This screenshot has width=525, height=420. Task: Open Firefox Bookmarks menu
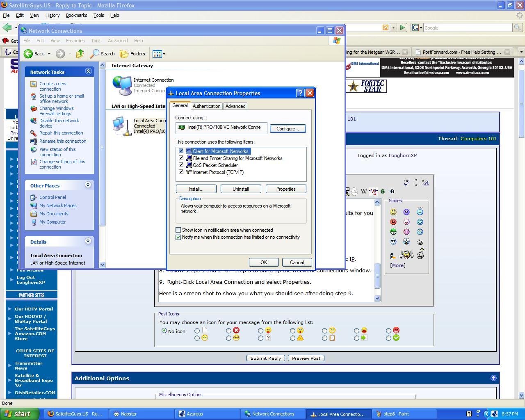(x=76, y=15)
